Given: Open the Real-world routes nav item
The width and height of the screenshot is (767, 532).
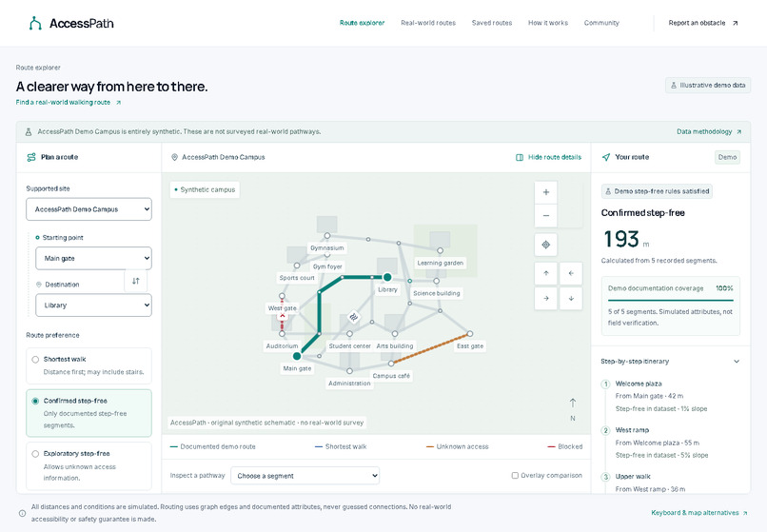Looking at the screenshot, I should click(x=428, y=23).
